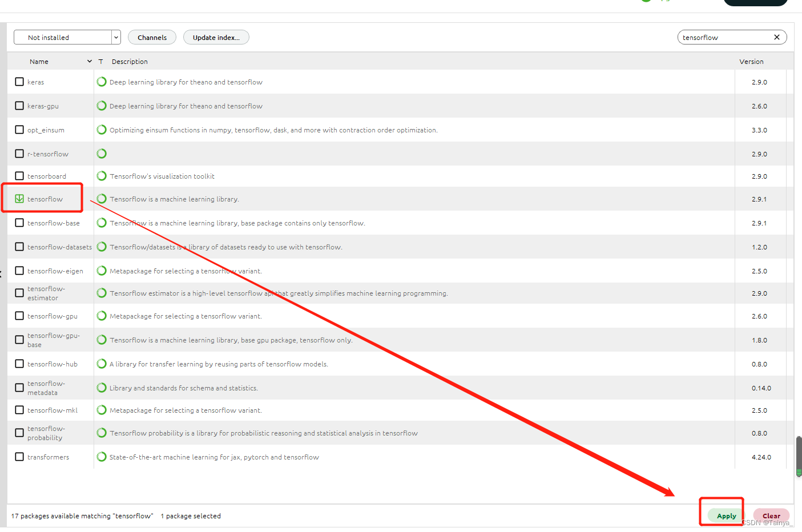Click the '1 package selected' status text
The width and height of the screenshot is (802, 532).
(191, 516)
